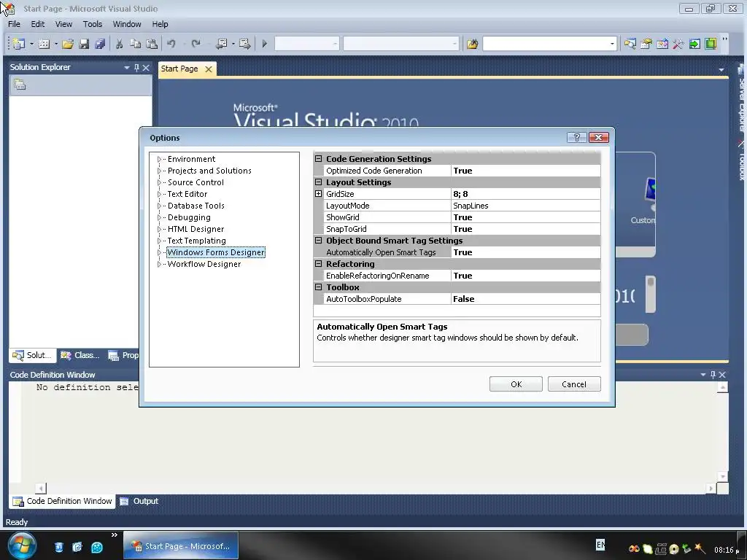Open the Windows Start orb

point(20,546)
